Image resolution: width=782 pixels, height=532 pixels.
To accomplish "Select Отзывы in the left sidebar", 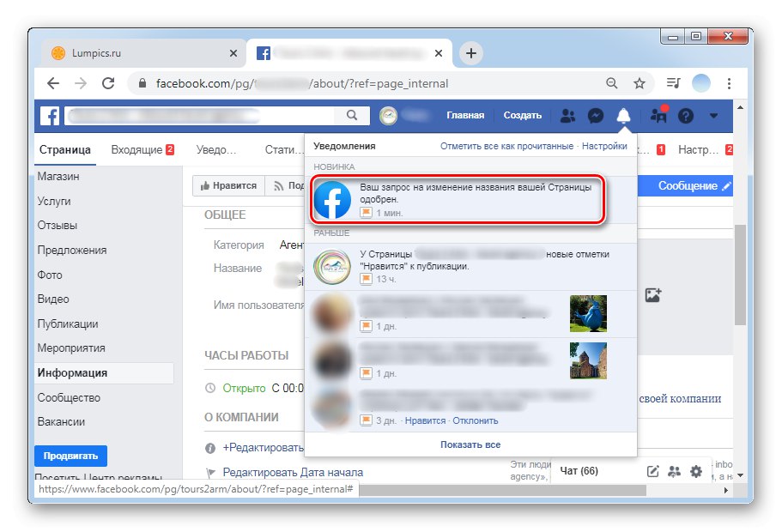I will tap(58, 226).
